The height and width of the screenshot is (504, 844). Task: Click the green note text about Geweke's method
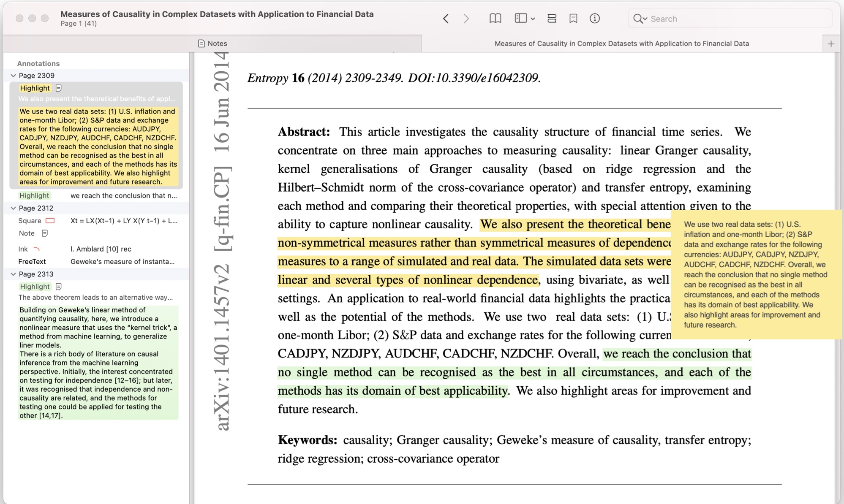point(98,363)
